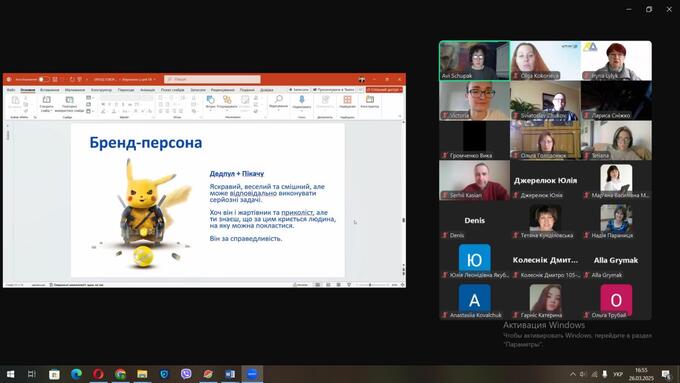Screen dimensions: 680x383
Task: Switch to the Вставлення ribbon tab
Action: pyautogui.click(x=49, y=90)
